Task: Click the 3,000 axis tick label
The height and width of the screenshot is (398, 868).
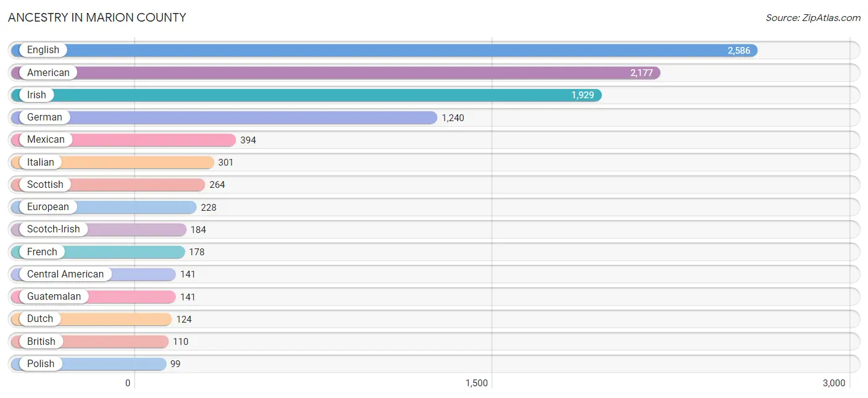Action: pos(834,383)
